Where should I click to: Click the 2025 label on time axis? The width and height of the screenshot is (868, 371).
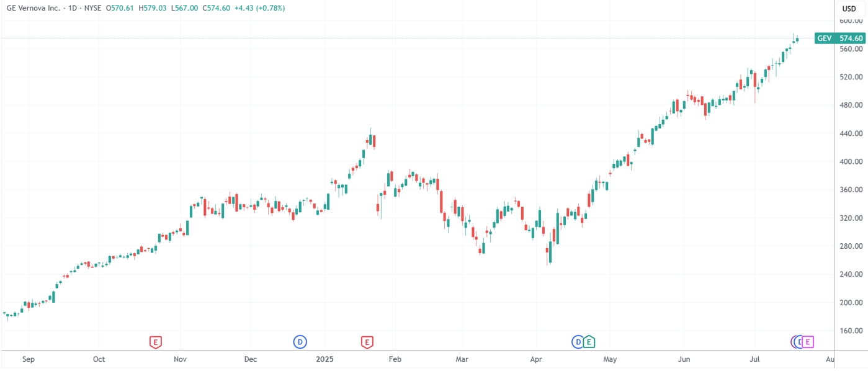coord(325,359)
